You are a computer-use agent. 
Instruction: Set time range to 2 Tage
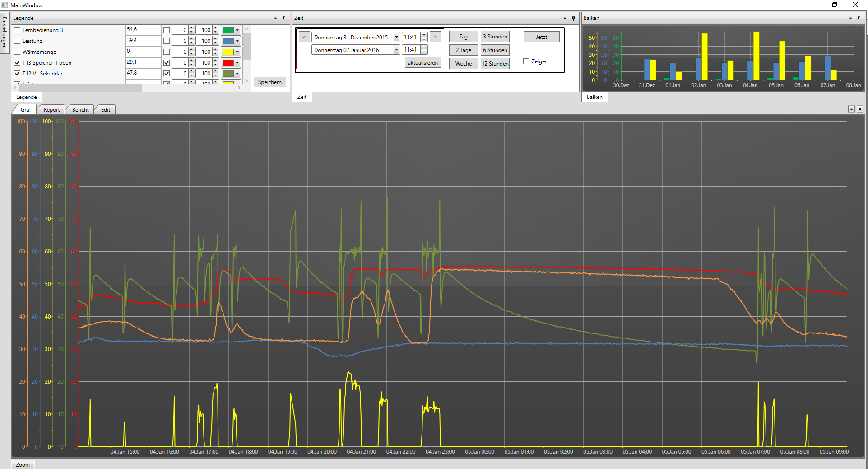pyautogui.click(x=464, y=50)
